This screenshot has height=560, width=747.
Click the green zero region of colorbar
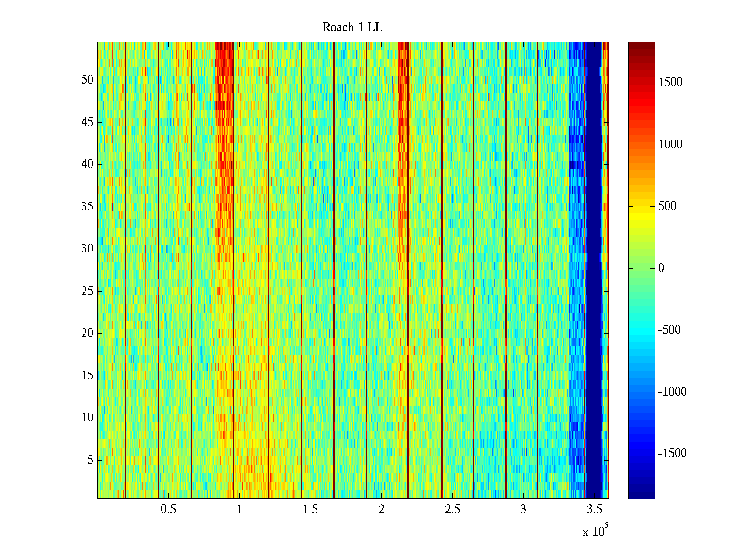pyautogui.click(x=641, y=268)
